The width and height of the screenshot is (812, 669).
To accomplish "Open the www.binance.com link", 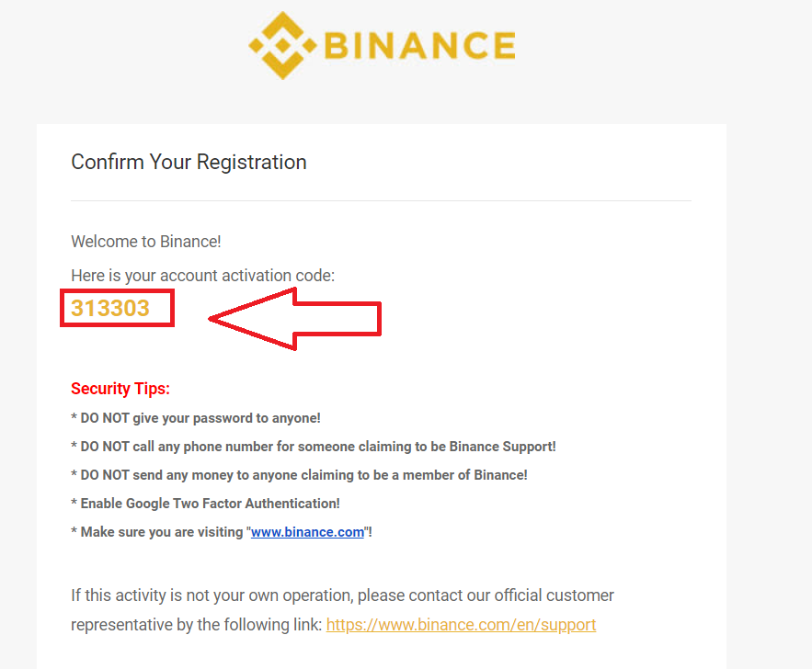I will point(307,532).
